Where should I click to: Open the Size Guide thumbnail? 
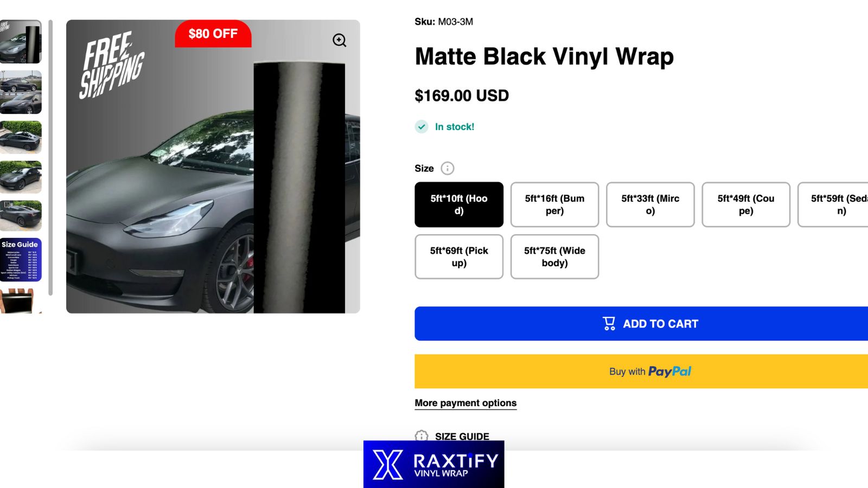(22, 260)
